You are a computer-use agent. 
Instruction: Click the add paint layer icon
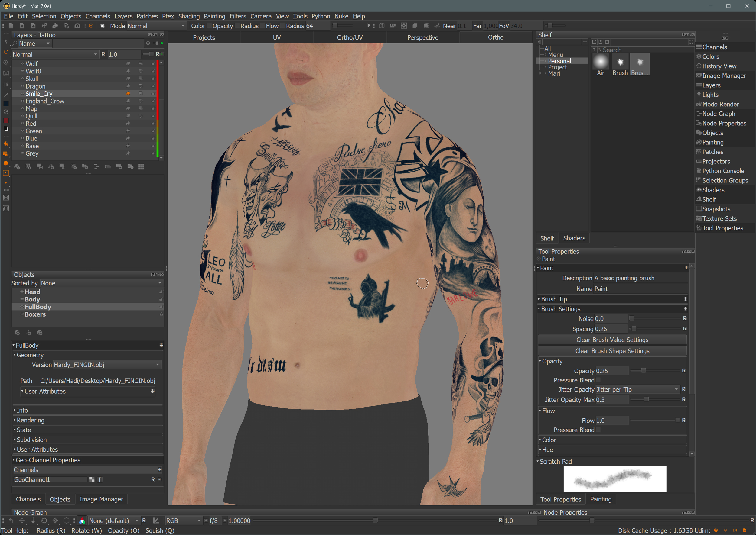[17, 167]
